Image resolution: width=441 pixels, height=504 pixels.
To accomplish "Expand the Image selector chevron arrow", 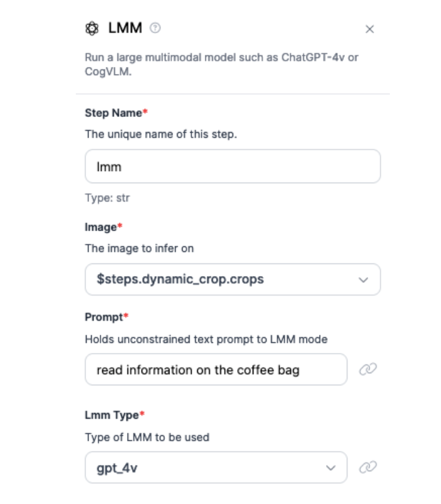I will 363,280.
